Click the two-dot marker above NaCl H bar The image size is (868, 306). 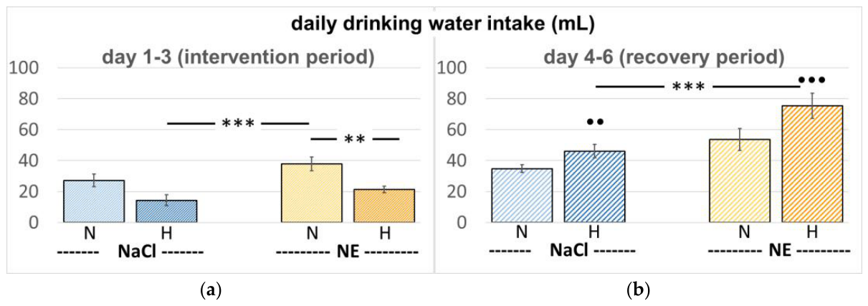595,123
